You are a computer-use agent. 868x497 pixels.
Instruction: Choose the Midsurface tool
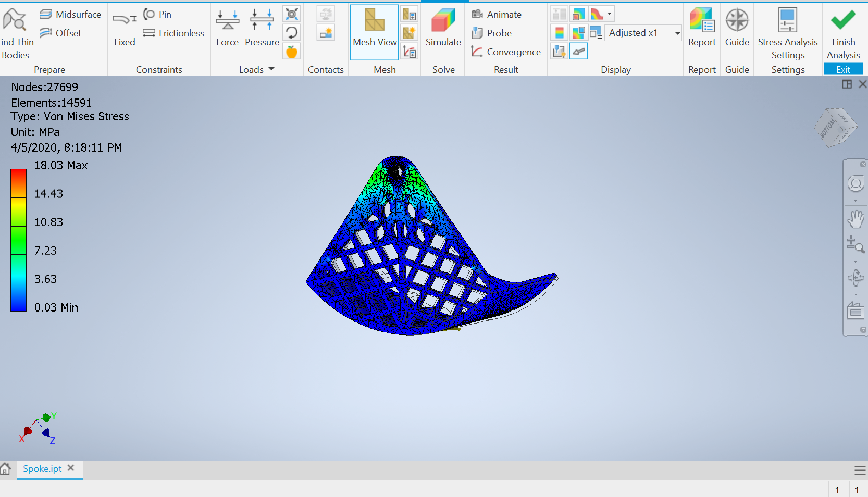[70, 14]
